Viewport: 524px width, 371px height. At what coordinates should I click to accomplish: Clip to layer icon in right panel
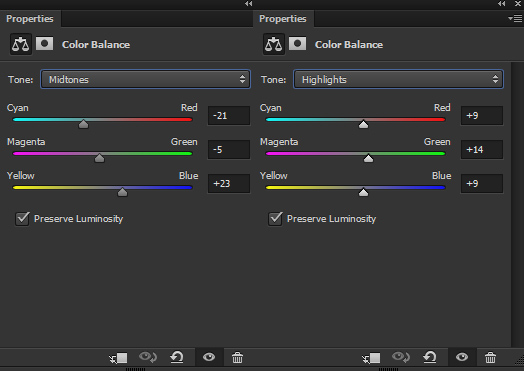[371, 358]
